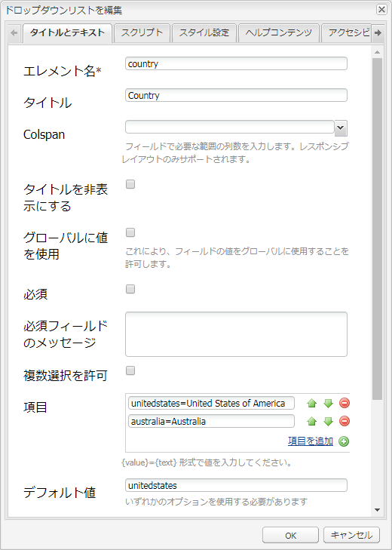Click the デフォルト値 field with unitedstates
This screenshot has width=392, height=550.
[236, 485]
